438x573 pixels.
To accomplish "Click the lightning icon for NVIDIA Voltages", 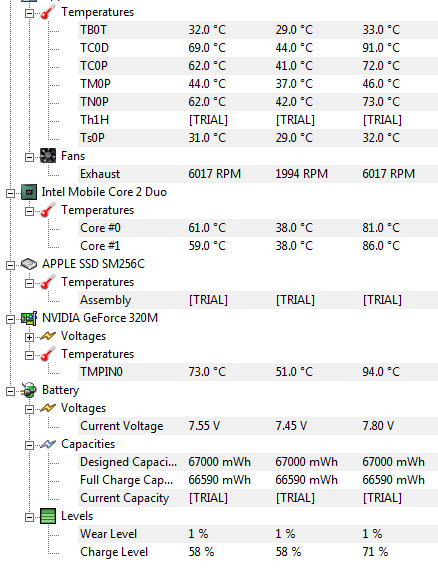I will [48, 336].
